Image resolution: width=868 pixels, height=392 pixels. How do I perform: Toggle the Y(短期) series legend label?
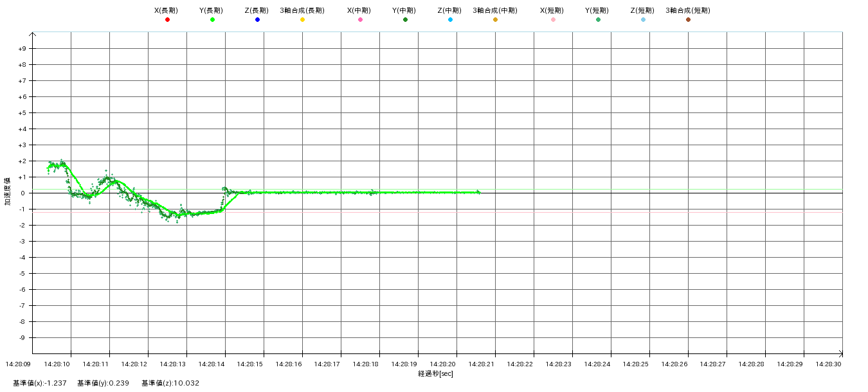pyautogui.click(x=597, y=10)
